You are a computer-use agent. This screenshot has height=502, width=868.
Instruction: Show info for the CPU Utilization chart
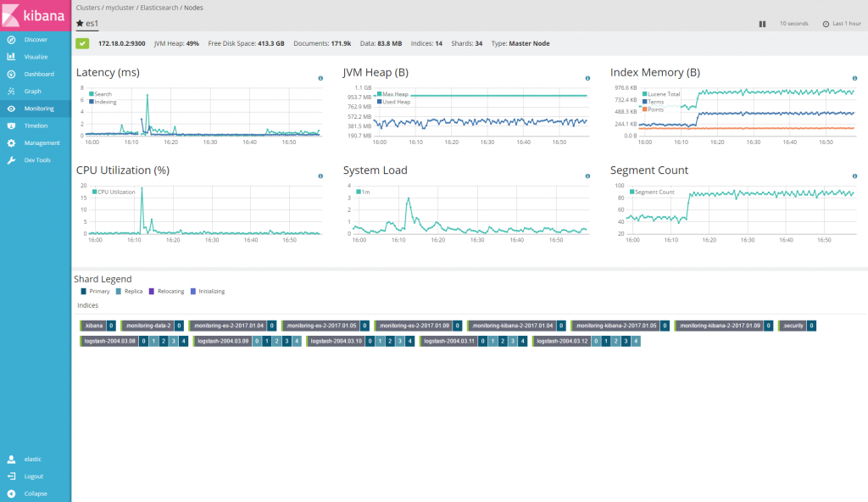(x=320, y=176)
